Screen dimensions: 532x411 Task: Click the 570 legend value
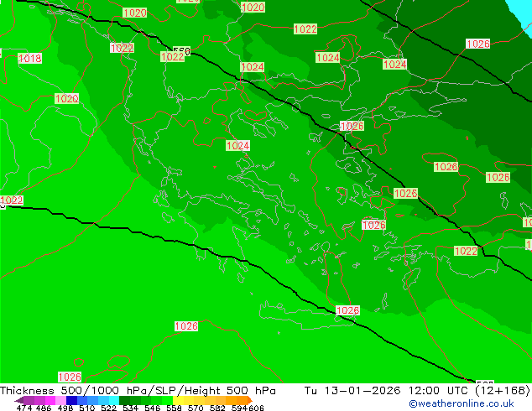[196, 408]
